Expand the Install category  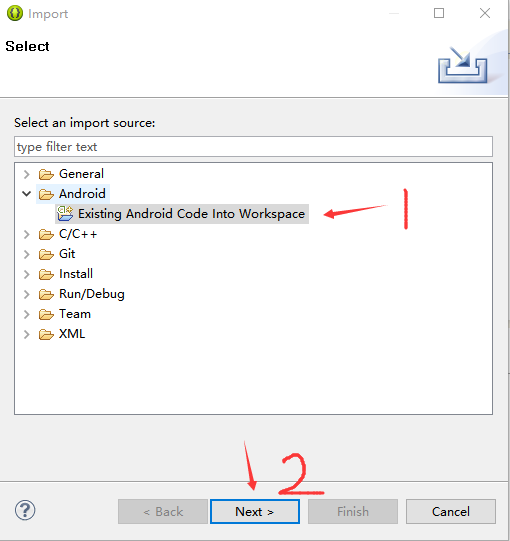pyautogui.click(x=27, y=274)
